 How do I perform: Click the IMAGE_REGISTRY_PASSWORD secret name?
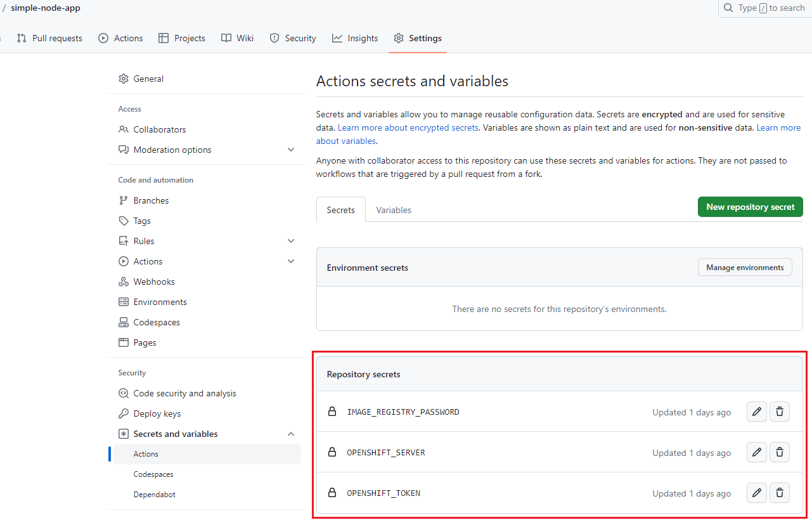point(403,412)
